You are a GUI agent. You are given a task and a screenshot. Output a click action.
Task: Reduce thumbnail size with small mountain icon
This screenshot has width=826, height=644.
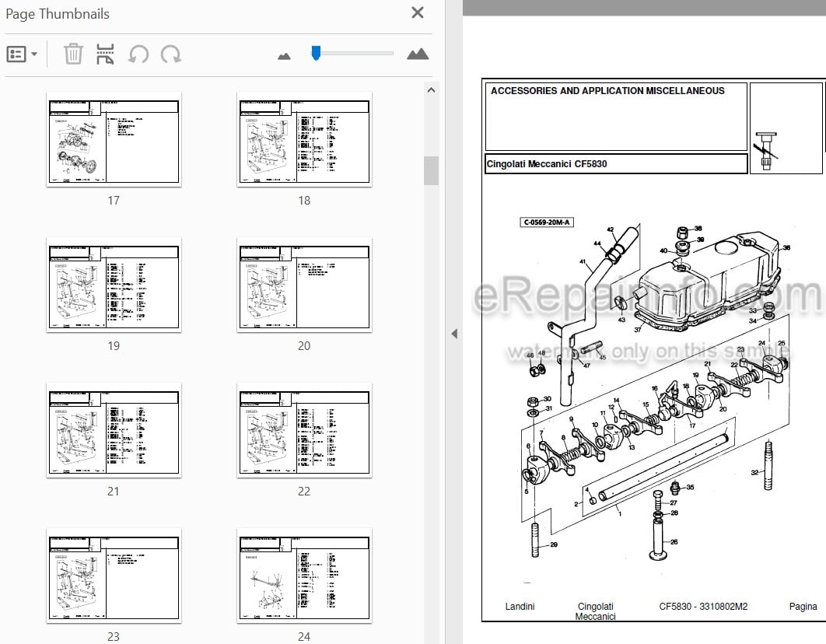284,56
